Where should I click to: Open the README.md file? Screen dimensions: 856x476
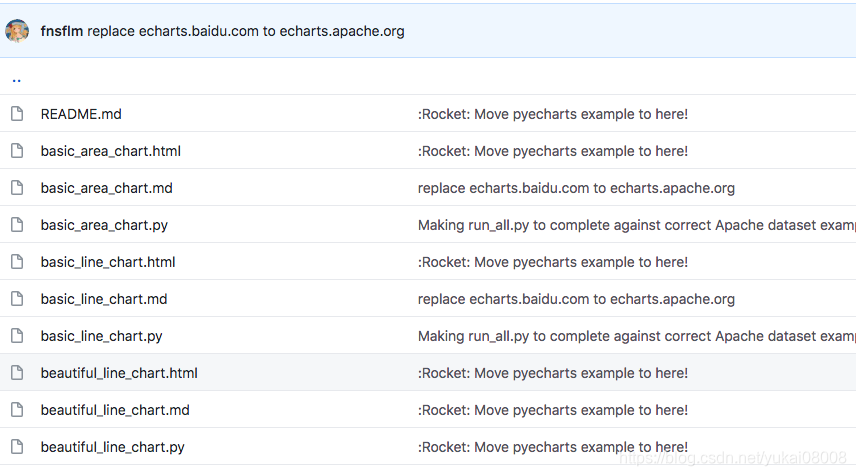point(81,114)
